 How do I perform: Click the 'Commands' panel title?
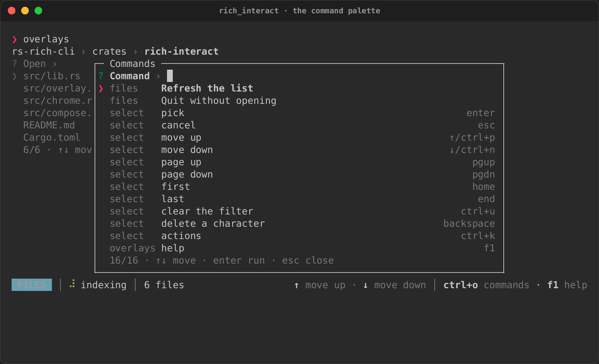coord(133,64)
